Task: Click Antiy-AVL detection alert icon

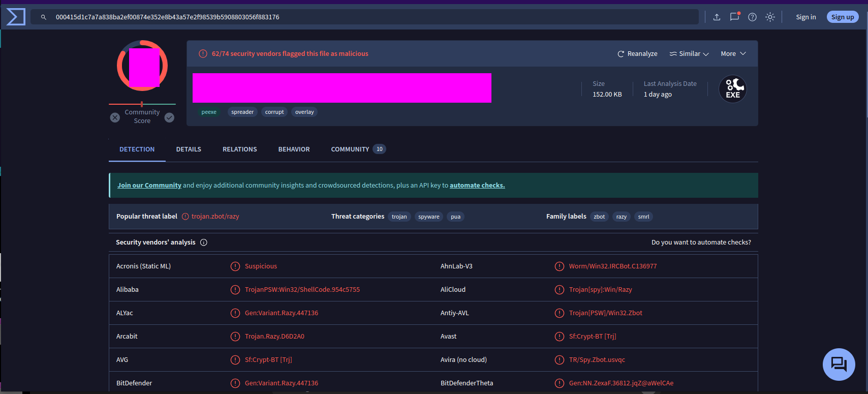Action: coord(560,313)
